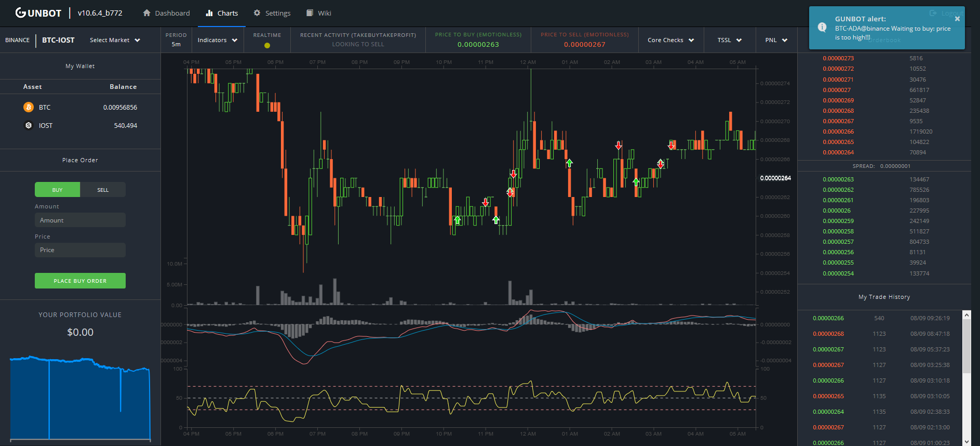Select the BTC balance 0.00956856
This screenshot has width=980, height=446.
click(x=120, y=107)
